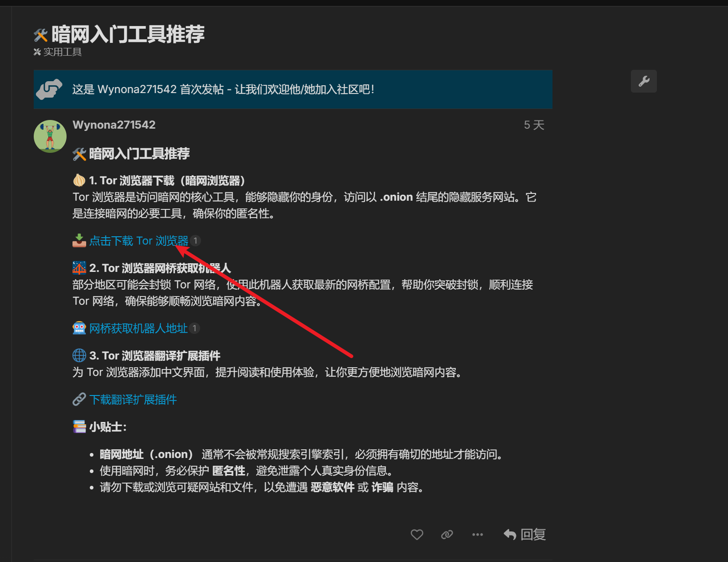Click the books emoji beside 小贴士
Image resolution: width=728 pixels, height=562 pixels.
(79, 427)
